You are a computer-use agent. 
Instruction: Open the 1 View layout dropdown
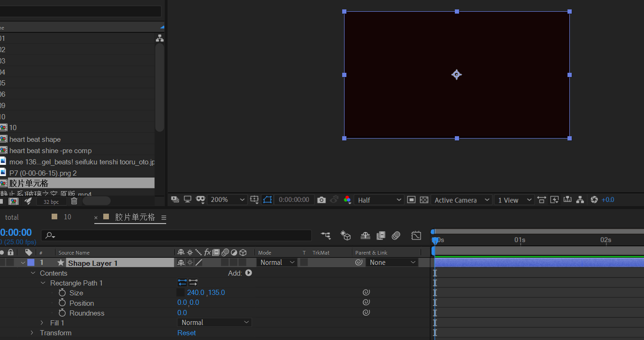[514, 200]
